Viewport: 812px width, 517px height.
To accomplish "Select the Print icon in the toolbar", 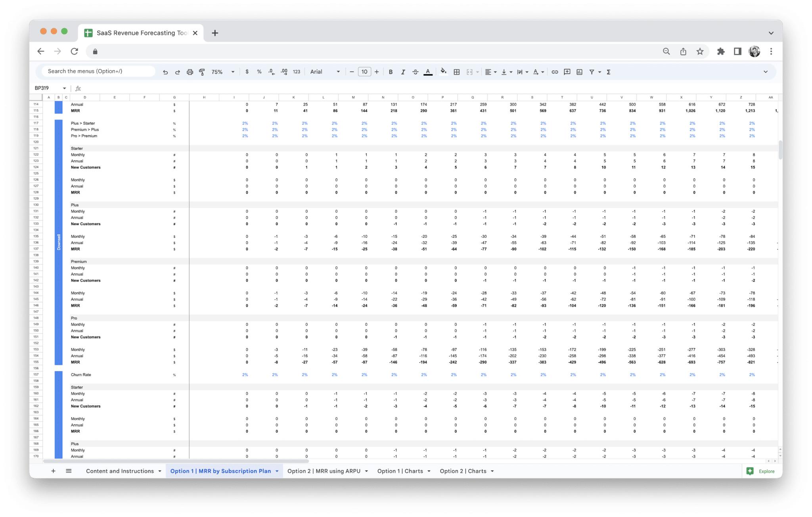I will click(x=190, y=72).
